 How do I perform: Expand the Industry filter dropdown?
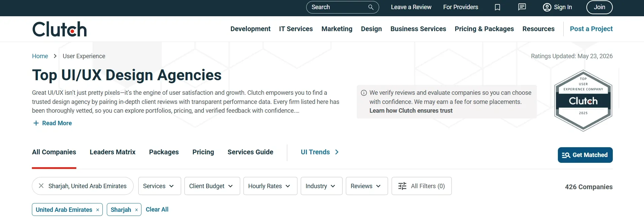point(321,186)
